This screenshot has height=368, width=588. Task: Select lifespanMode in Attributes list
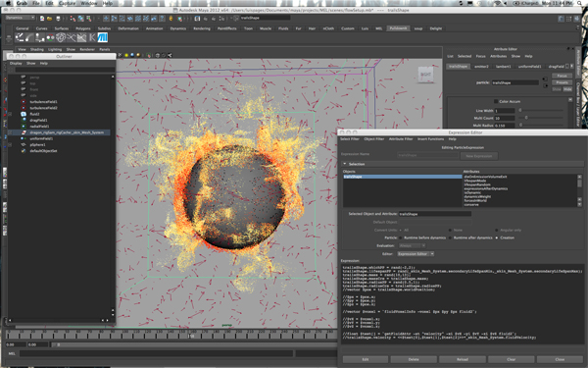(475, 181)
